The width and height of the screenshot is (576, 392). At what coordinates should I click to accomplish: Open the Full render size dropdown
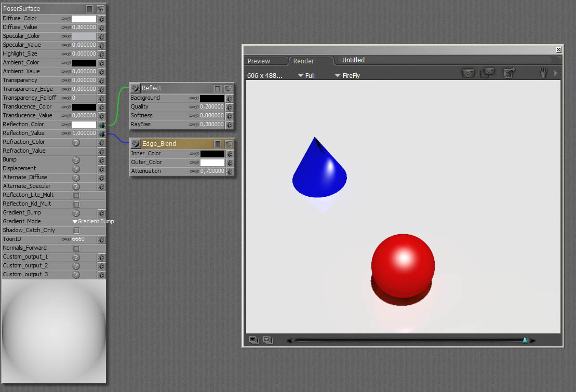pyautogui.click(x=306, y=75)
